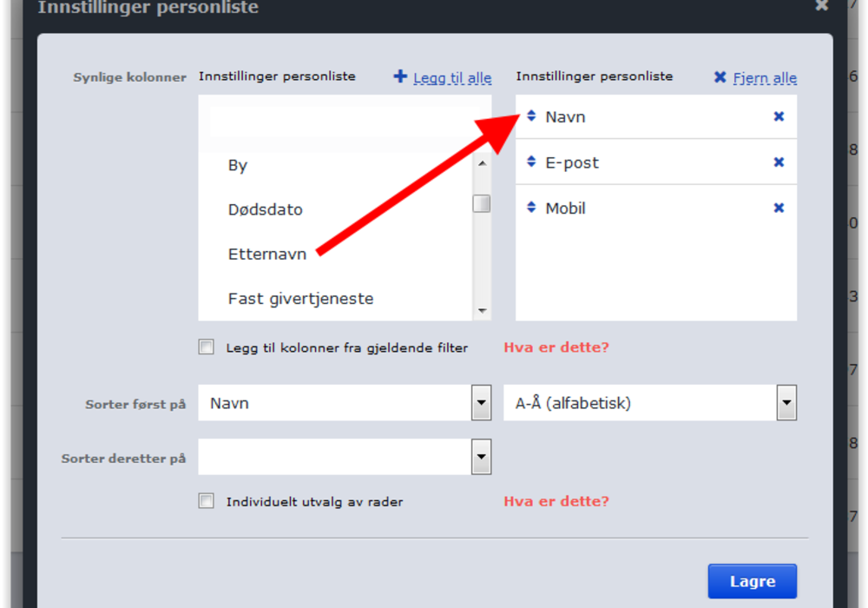Remove the Mobil column with its X icon

coord(779,208)
